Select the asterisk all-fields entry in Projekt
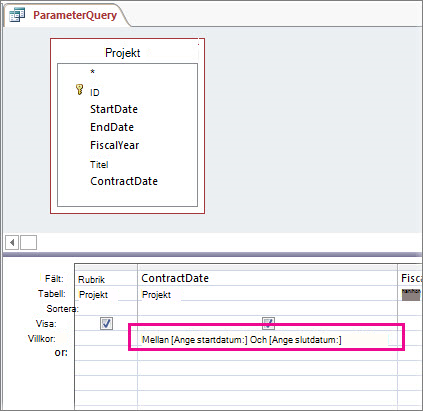Screen dimensions: 423x411 click(93, 72)
